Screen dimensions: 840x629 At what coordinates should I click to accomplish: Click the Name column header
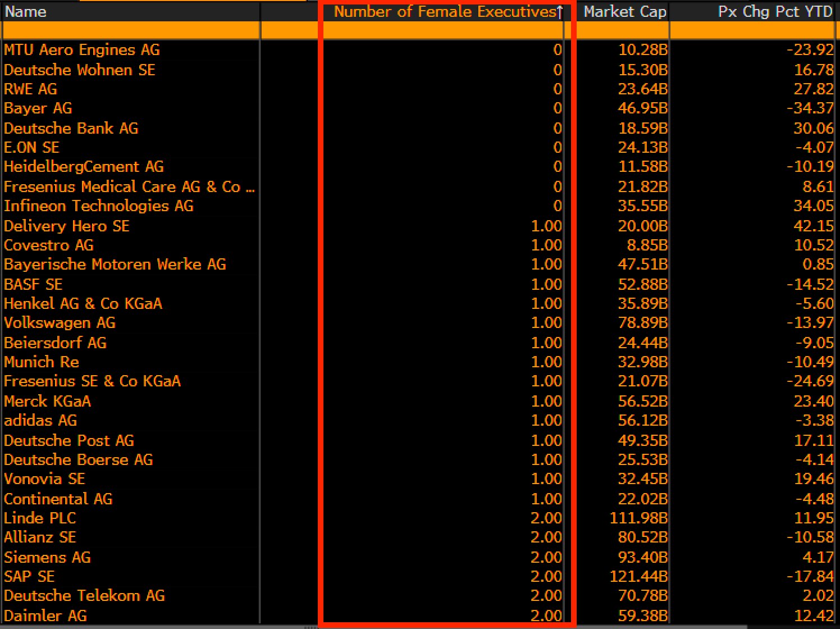click(25, 12)
